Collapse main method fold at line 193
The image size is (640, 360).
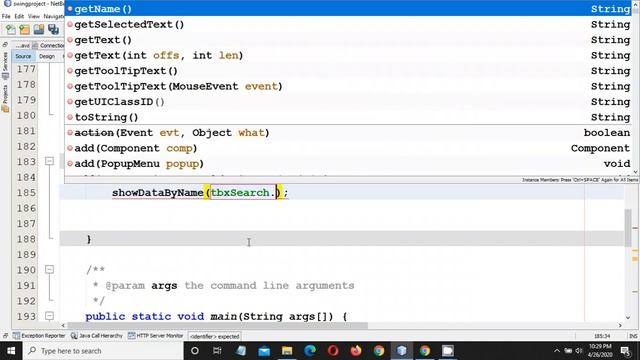49,316
